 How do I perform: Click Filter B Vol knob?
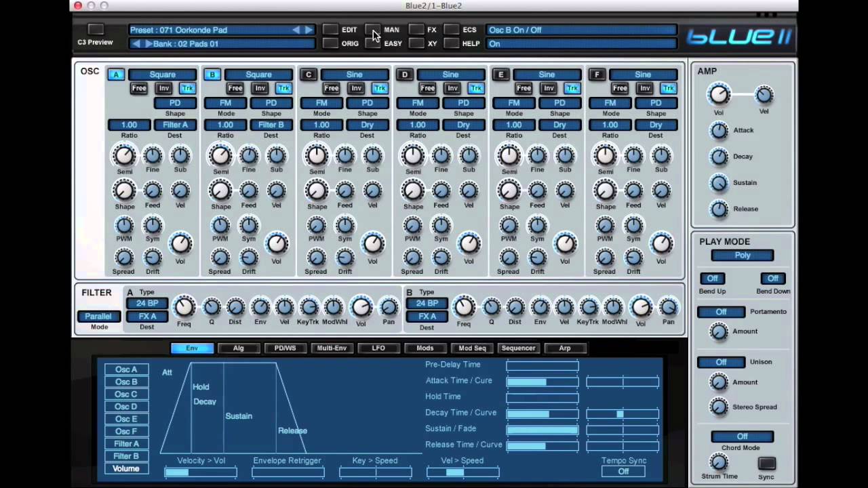pyautogui.click(x=640, y=308)
